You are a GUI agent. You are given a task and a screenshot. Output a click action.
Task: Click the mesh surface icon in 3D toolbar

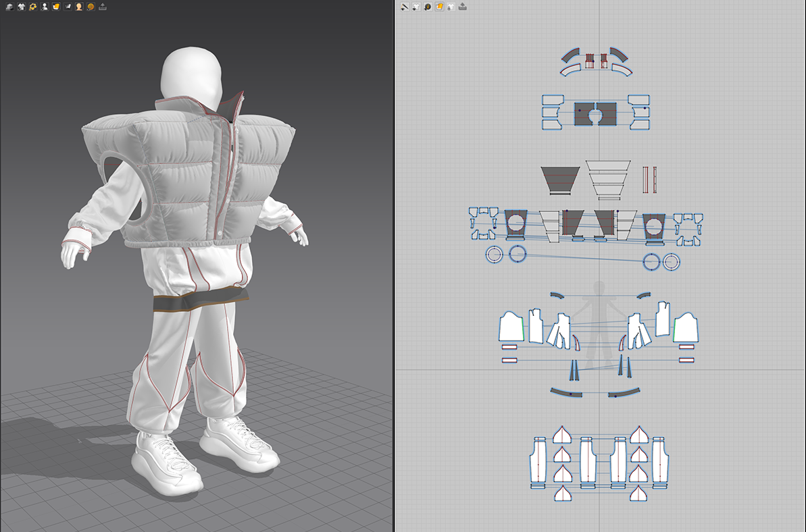coord(68,7)
